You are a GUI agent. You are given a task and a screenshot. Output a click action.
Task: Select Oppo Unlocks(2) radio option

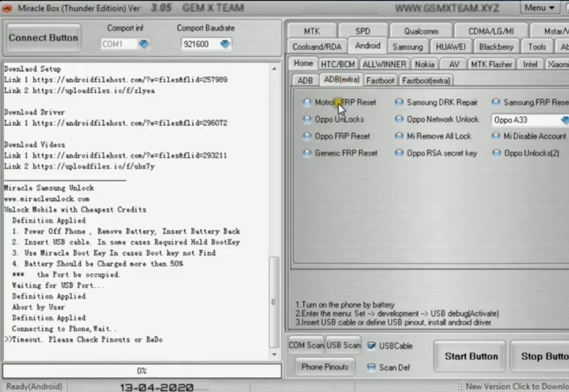(x=496, y=153)
